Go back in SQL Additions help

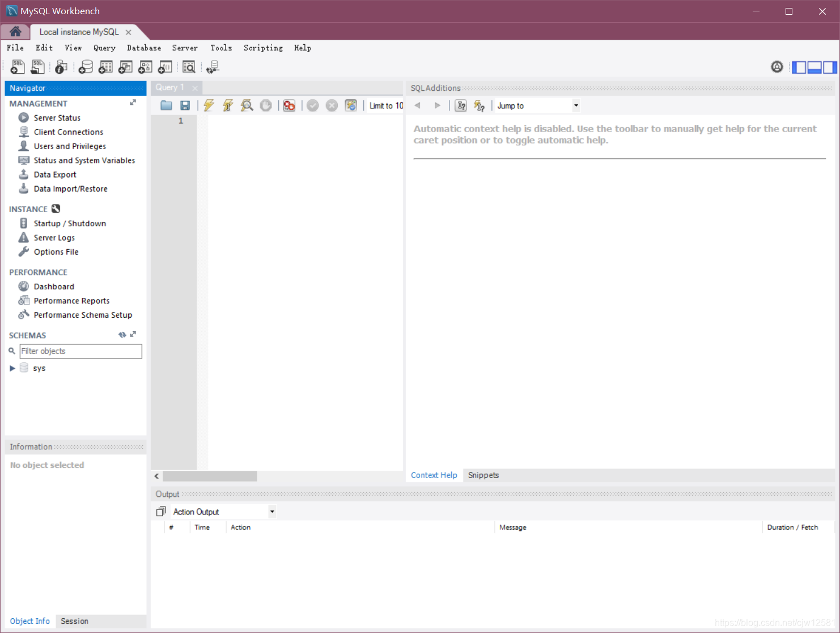[x=418, y=106]
